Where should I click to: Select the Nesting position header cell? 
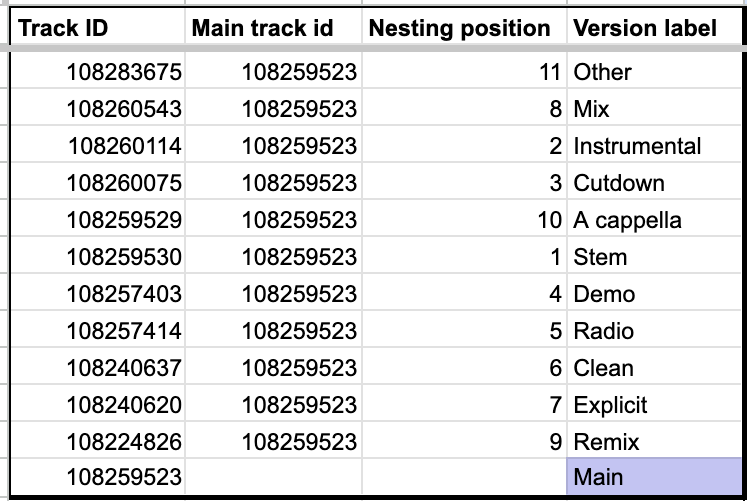point(464,28)
